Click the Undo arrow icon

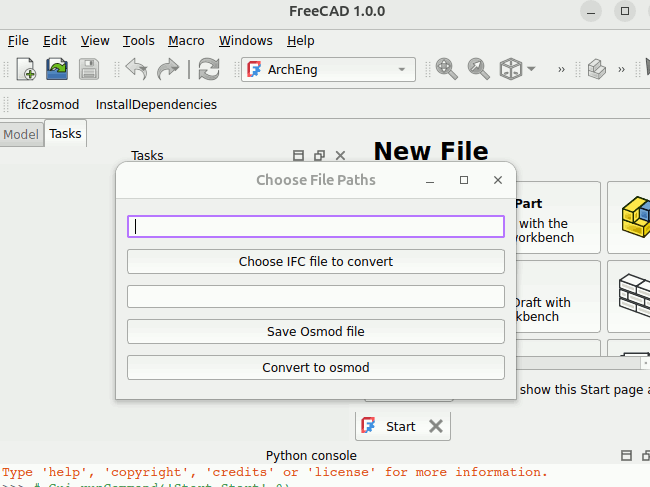136,69
